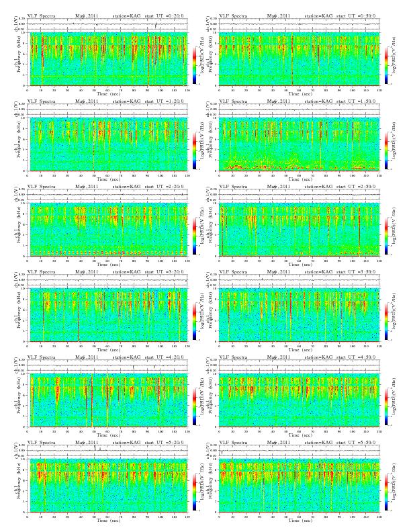Select the waveform trace above 1:50:0 spectrogram
This screenshot has width=411, height=532.
tap(299, 109)
